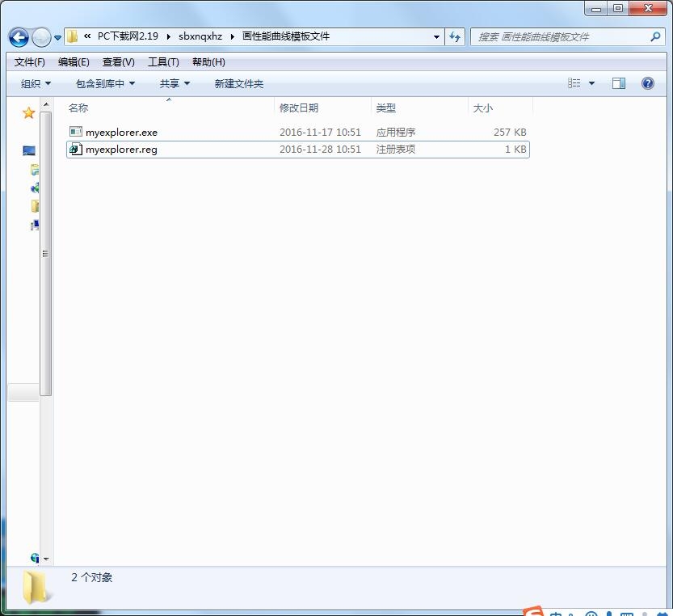The image size is (673, 616).
Task: Open Help with question mark icon
Action: point(648,83)
